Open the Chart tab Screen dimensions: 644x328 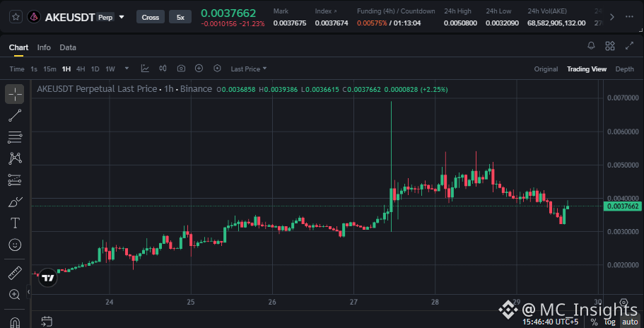pyautogui.click(x=18, y=47)
